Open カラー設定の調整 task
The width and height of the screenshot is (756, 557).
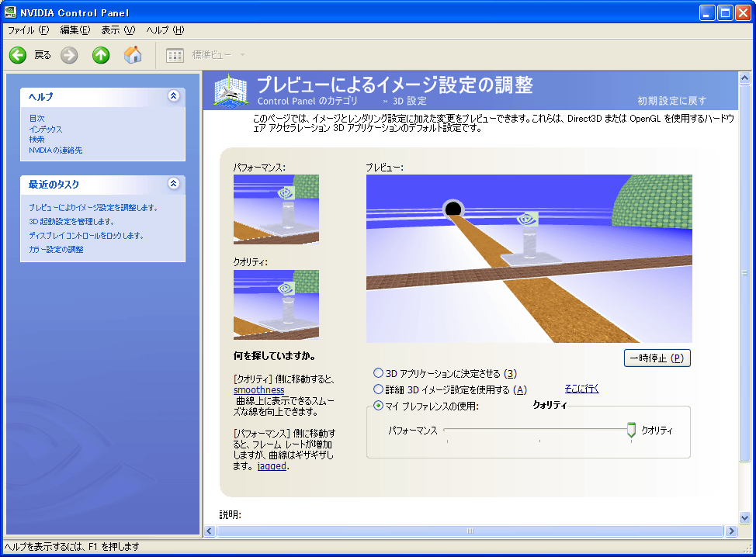coord(56,250)
